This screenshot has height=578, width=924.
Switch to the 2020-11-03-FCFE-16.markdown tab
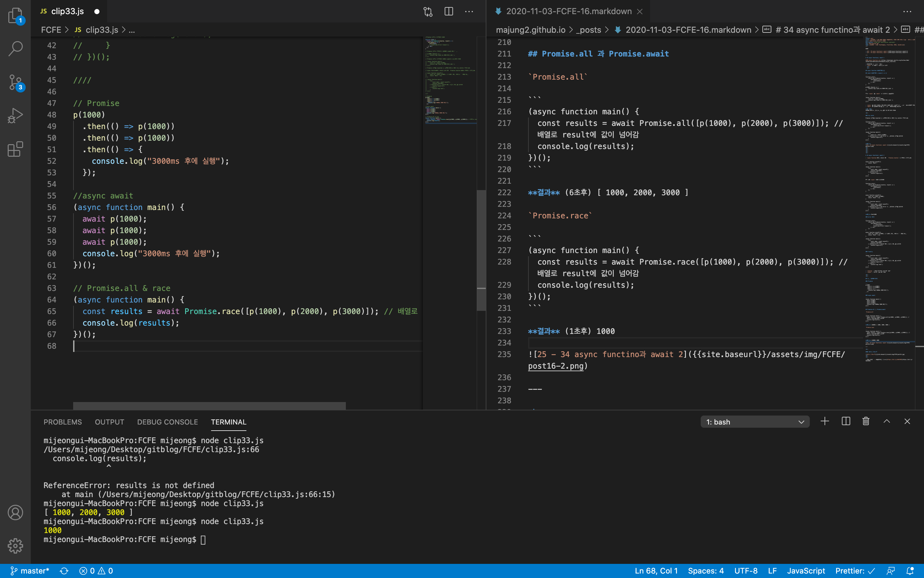tap(569, 12)
